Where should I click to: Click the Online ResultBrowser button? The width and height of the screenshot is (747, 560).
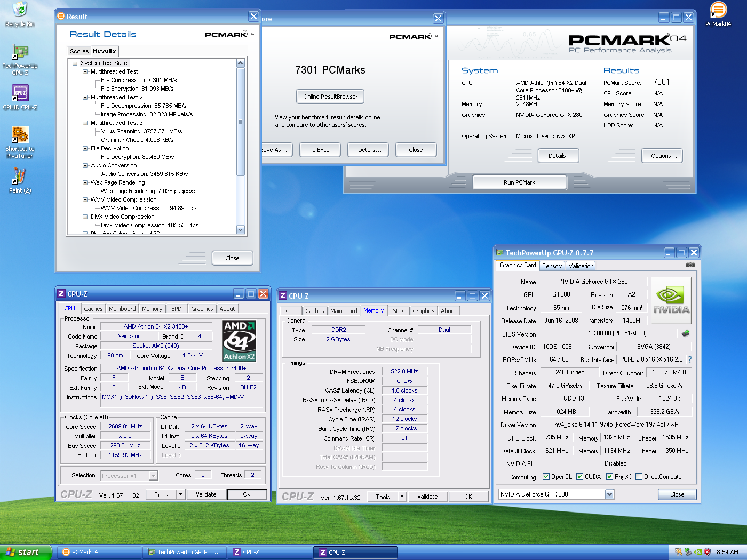tap(330, 97)
